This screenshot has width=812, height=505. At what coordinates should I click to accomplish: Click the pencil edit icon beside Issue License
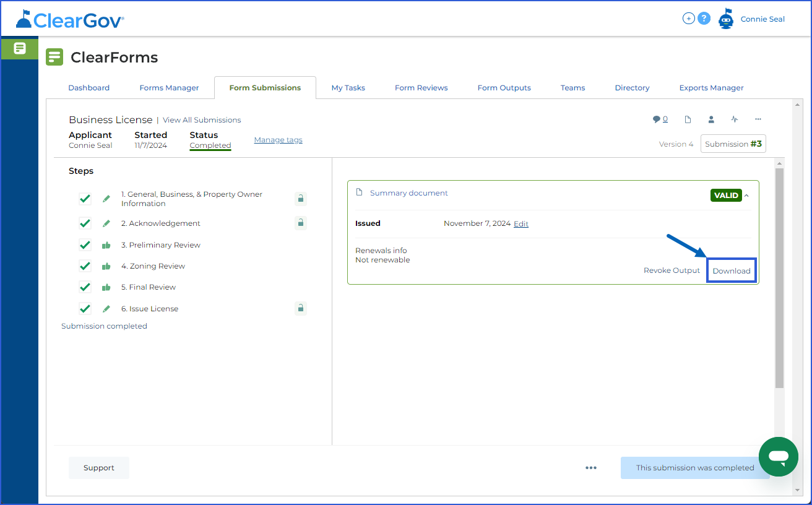(x=106, y=308)
